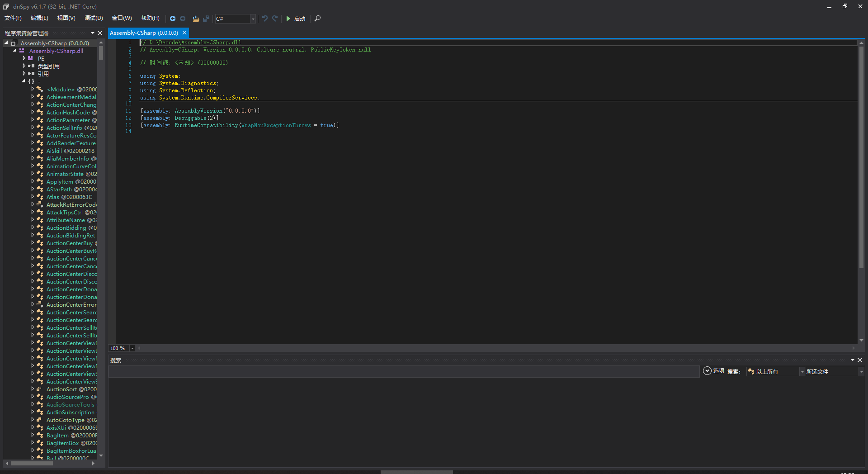Collapse the Assembly-CSharp.dll module node

point(14,51)
